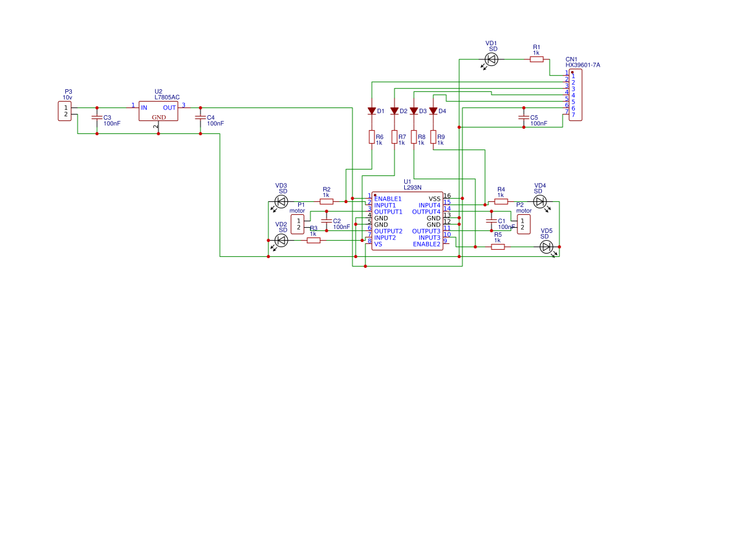Select the VD4 LED symbol
756x535 pixels.
click(539, 201)
